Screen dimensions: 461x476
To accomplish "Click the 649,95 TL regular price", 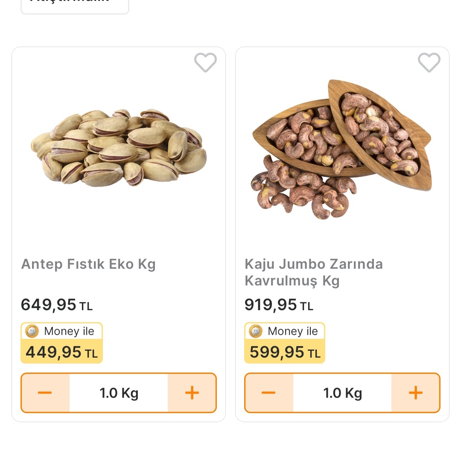I will pyautogui.click(x=57, y=305).
